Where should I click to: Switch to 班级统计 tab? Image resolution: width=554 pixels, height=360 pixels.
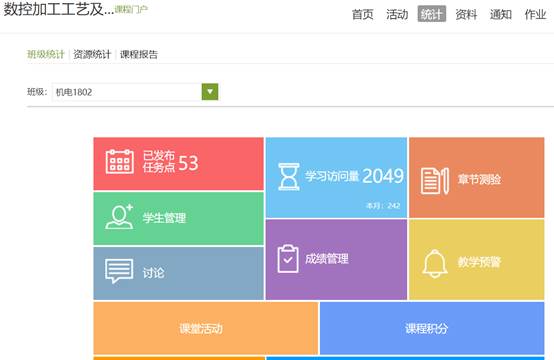pos(46,54)
